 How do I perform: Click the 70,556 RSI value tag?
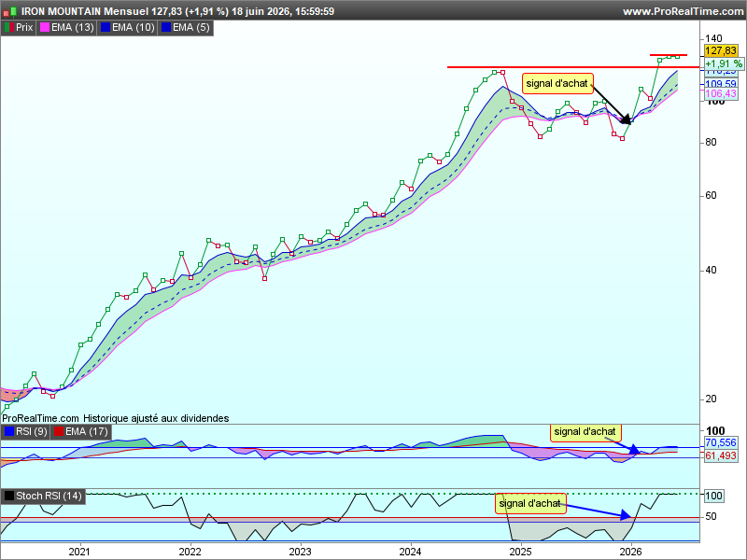pyautogui.click(x=721, y=442)
